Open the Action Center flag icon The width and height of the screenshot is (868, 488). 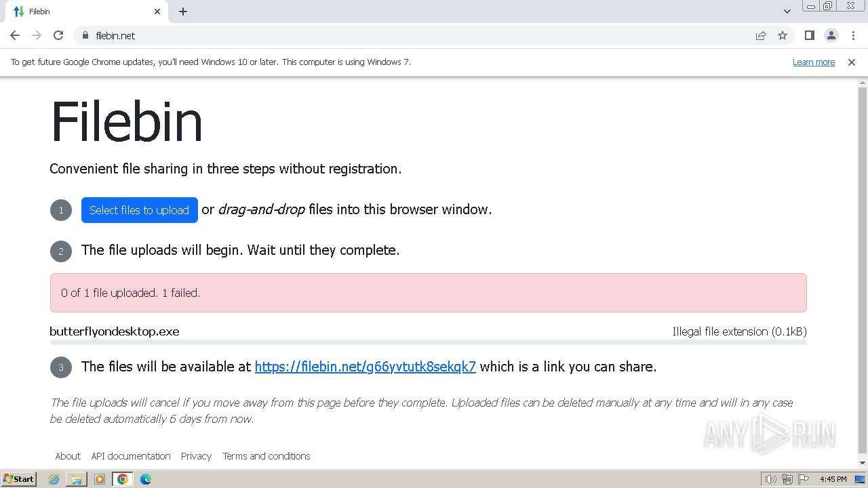(x=804, y=479)
